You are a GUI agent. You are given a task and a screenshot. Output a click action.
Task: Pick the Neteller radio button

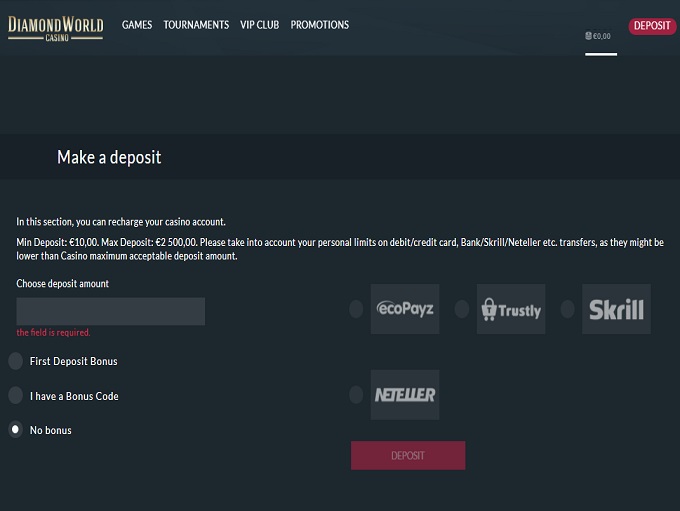[x=356, y=395]
